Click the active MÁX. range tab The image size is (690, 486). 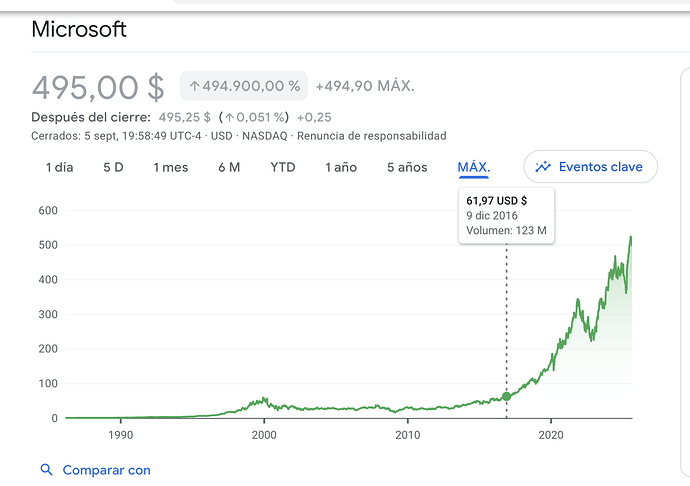click(x=474, y=167)
